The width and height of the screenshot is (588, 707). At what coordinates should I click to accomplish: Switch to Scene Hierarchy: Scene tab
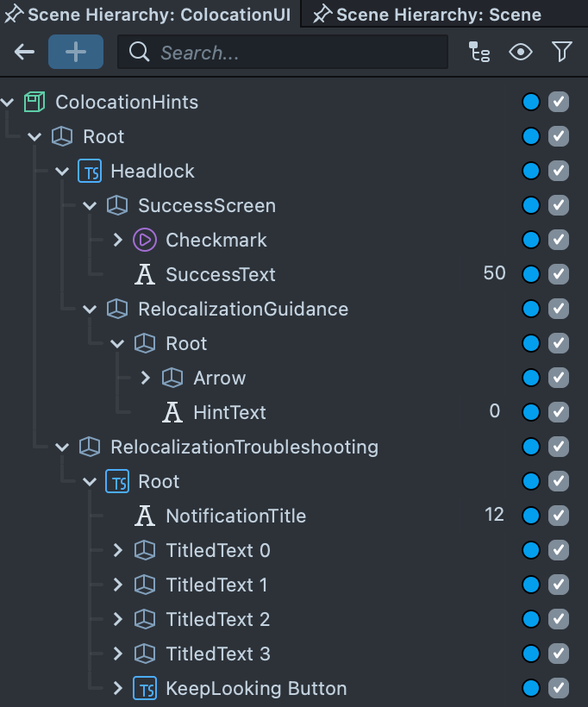click(438, 15)
